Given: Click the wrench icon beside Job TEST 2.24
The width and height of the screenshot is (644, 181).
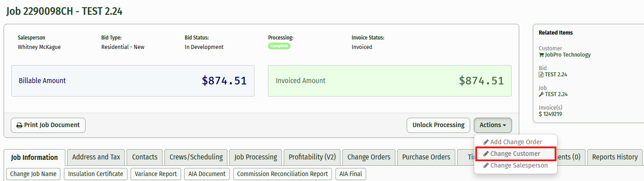Looking at the screenshot, I should click(x=541, y=94).
